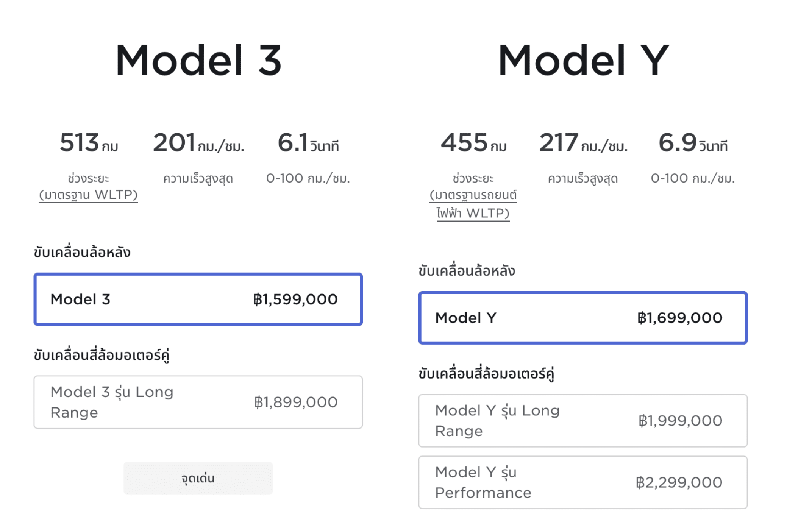Click ขับเคลื่อนสี่ล้อมอเตอร์คู่ label under Model 3

(x=101, y=355)
